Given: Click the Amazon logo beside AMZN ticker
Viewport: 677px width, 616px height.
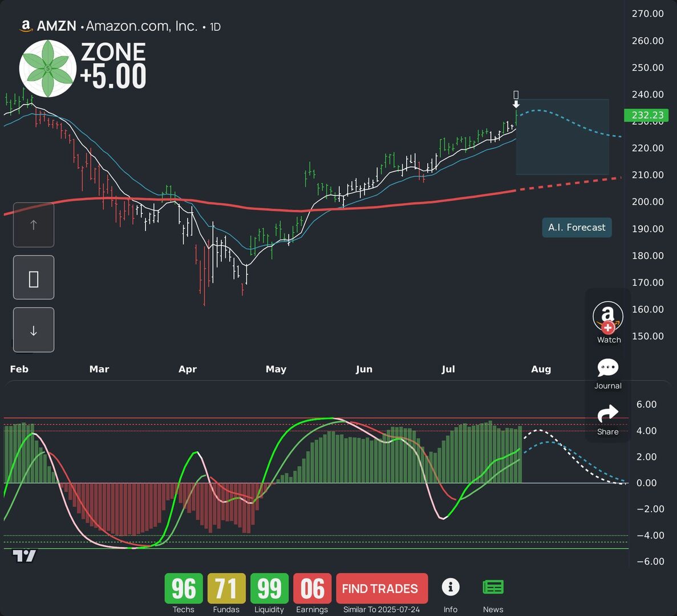Looking at the screenshot, I should click(x=26, y=26).
